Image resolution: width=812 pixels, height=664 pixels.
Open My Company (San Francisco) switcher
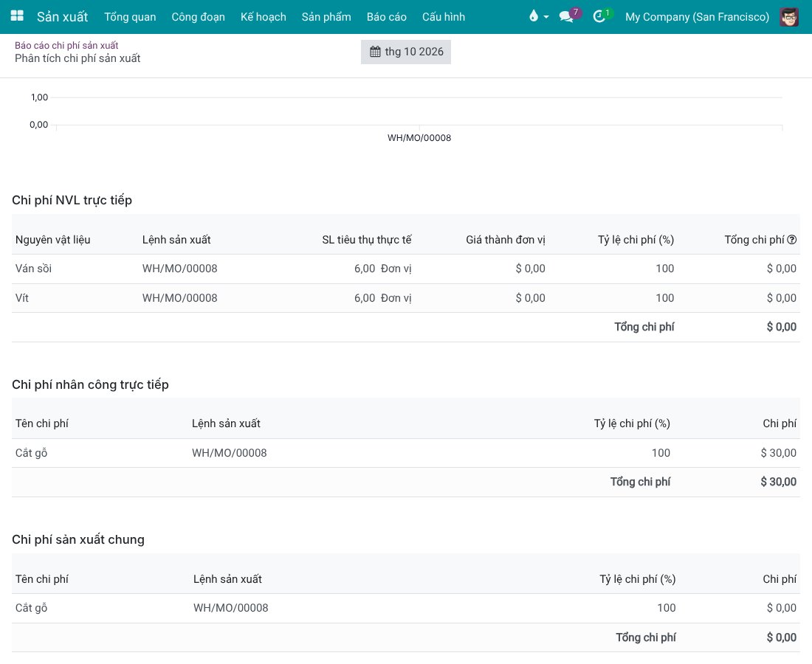tap(697, 16)
